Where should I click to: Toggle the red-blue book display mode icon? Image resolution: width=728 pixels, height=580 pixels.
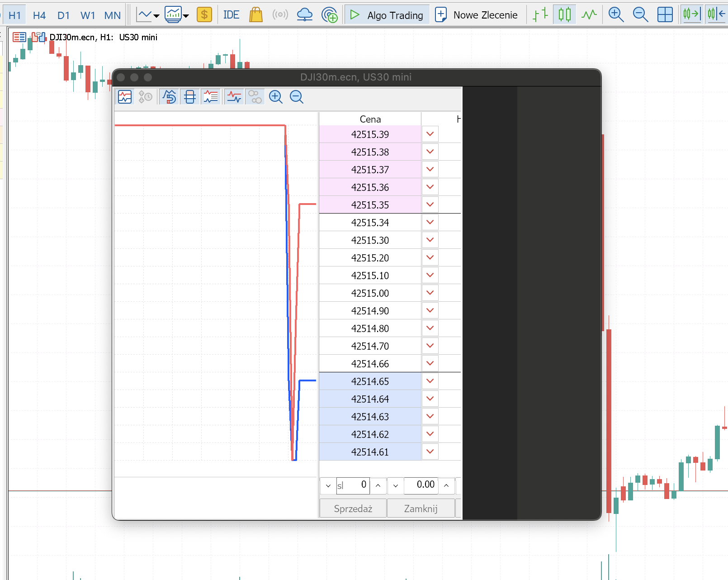pyautogui.click(x=190, y=97)
